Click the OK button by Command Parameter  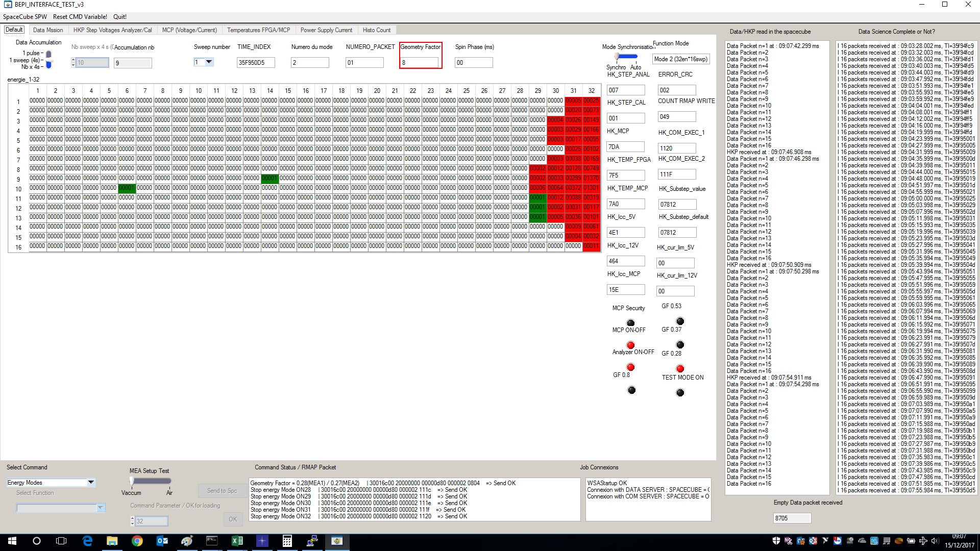[233, 519]
